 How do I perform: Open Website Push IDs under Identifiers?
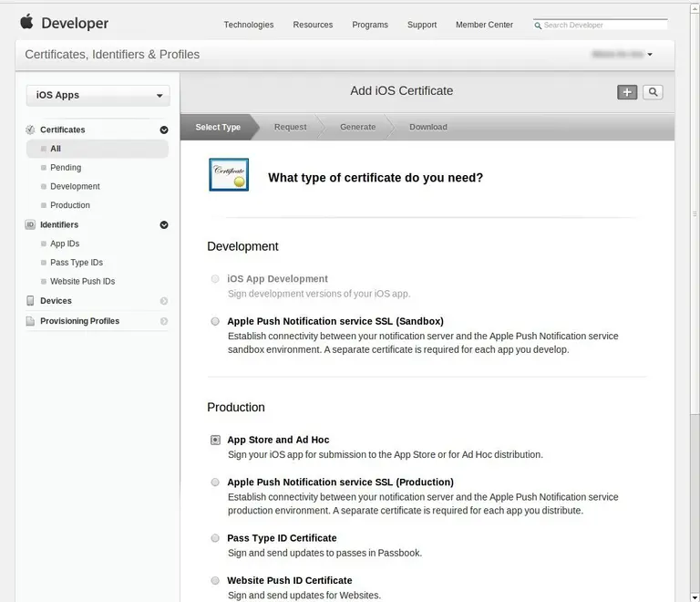point(83,281)
